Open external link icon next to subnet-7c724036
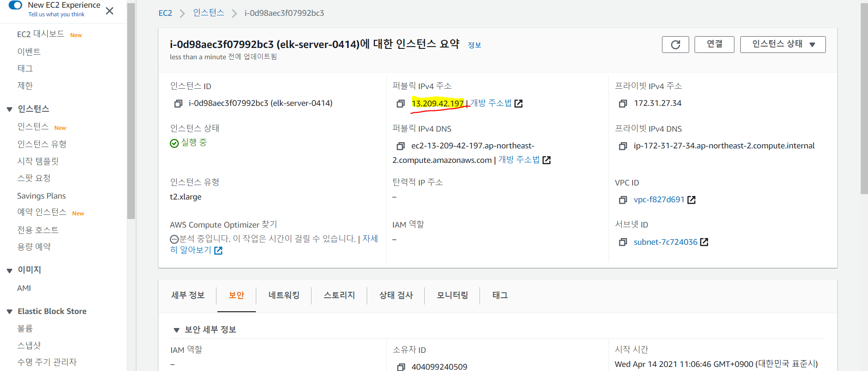The height and width of the screenshot is (371, 868). 704,242
